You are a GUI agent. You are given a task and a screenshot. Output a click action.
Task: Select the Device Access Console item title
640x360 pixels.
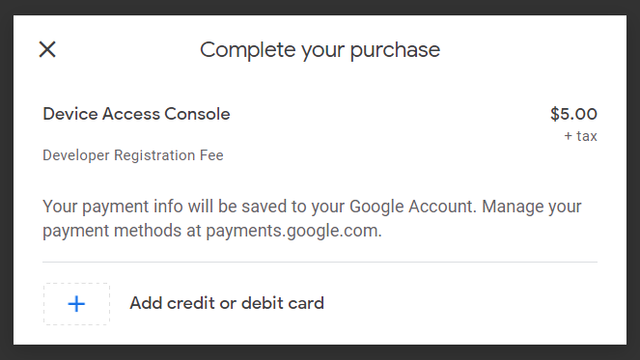coord(136,114)
